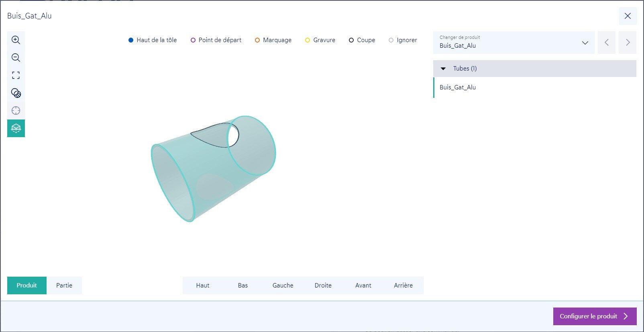Collapse the Tubes (1) section

443,69
